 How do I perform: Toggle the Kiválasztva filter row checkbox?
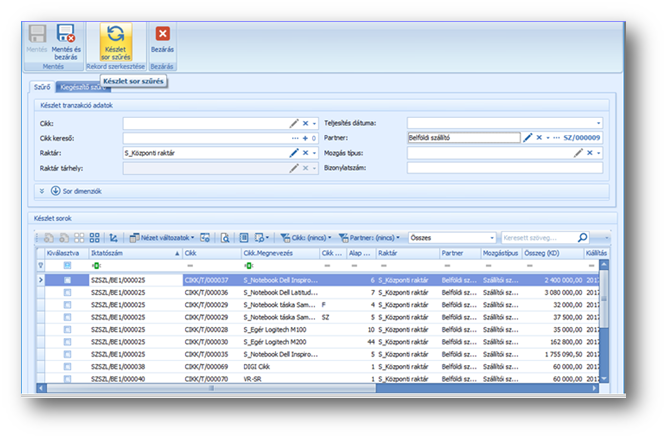(x=68, y=267)
